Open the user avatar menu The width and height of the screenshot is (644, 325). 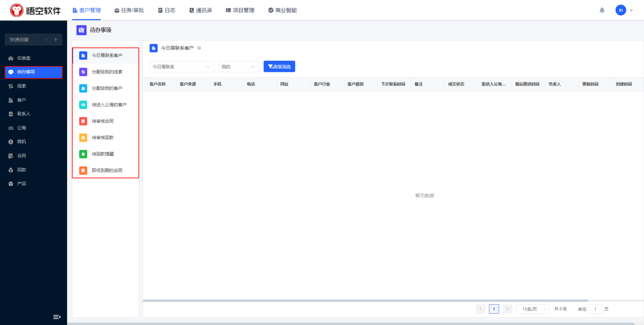620,10
